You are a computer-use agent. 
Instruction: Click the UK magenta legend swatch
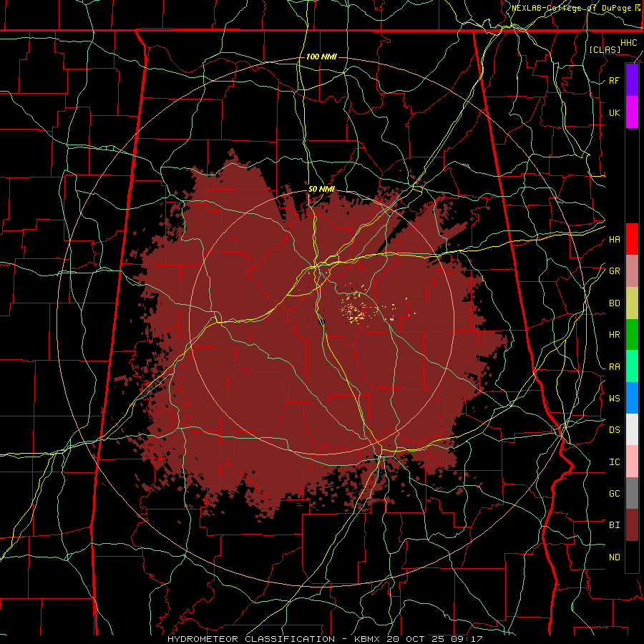pyautogui.click(x=632, y=112)
